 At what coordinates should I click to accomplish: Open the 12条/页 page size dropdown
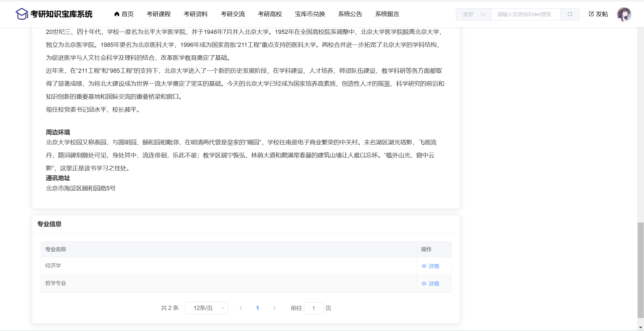click(207, 308)
